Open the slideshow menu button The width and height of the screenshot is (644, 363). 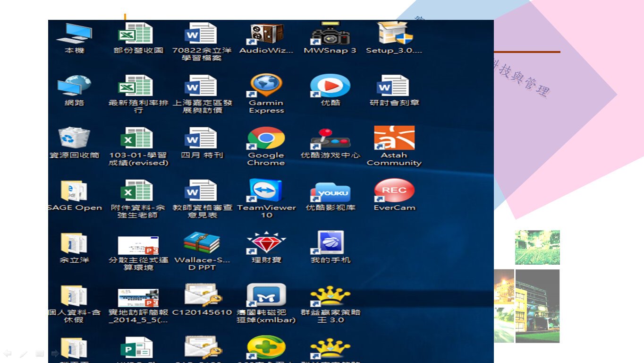[40, 353]
